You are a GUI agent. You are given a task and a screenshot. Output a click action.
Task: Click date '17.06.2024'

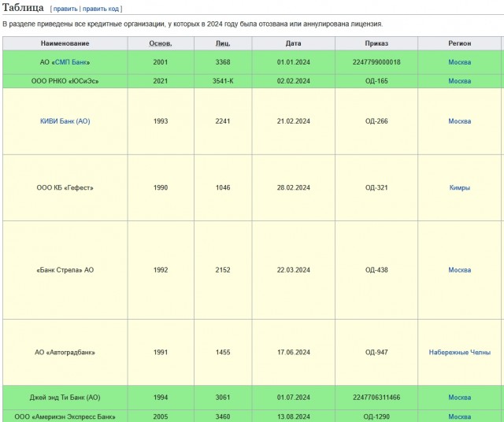point(294,352)
